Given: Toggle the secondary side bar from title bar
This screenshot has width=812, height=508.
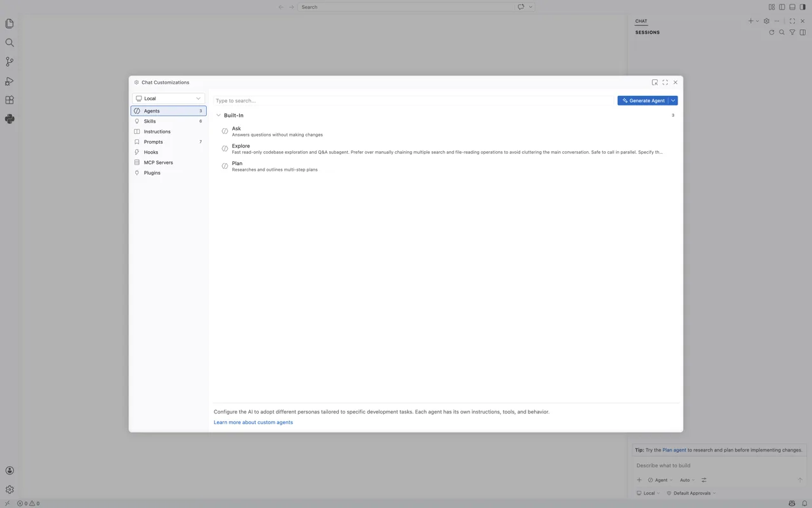Looking at the screenshot, I should click(802, 7).
